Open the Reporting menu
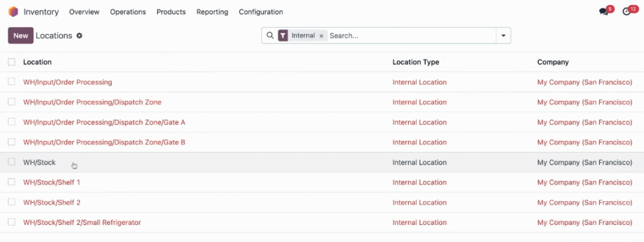Viewport: 644px width, 242px height. (212, 12)
